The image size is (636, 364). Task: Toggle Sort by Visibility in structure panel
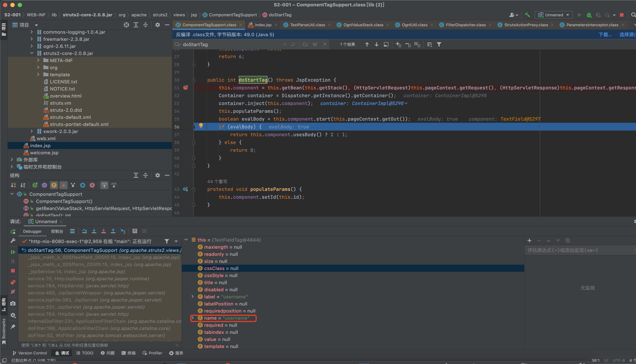pos(13,185)
